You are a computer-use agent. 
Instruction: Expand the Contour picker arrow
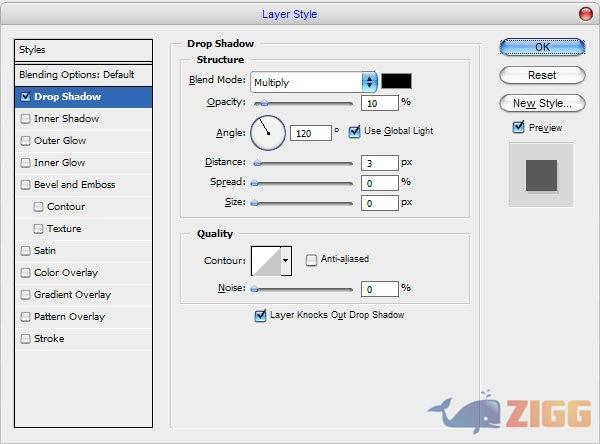point(286,260)
